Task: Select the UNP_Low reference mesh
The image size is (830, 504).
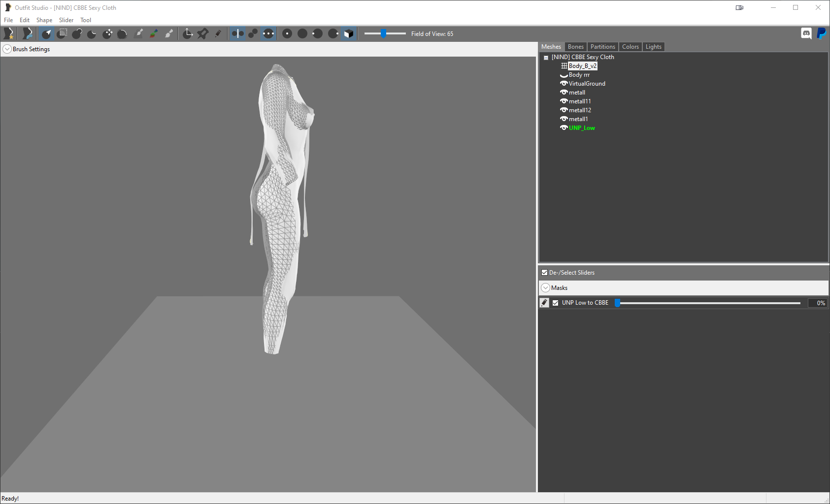Action: [x=582, y=128]
